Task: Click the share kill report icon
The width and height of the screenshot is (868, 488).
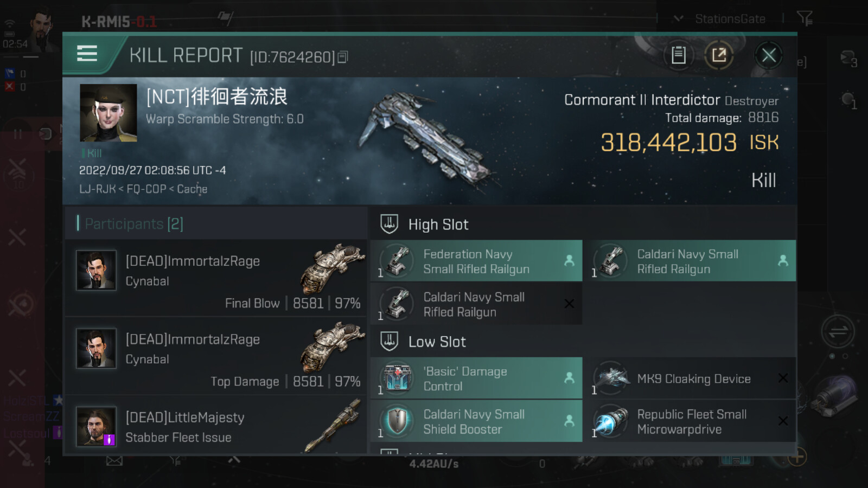Action: 719,55
